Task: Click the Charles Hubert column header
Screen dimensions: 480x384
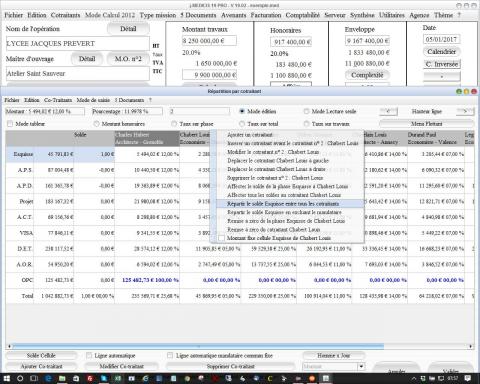Action: pos(147,138)
